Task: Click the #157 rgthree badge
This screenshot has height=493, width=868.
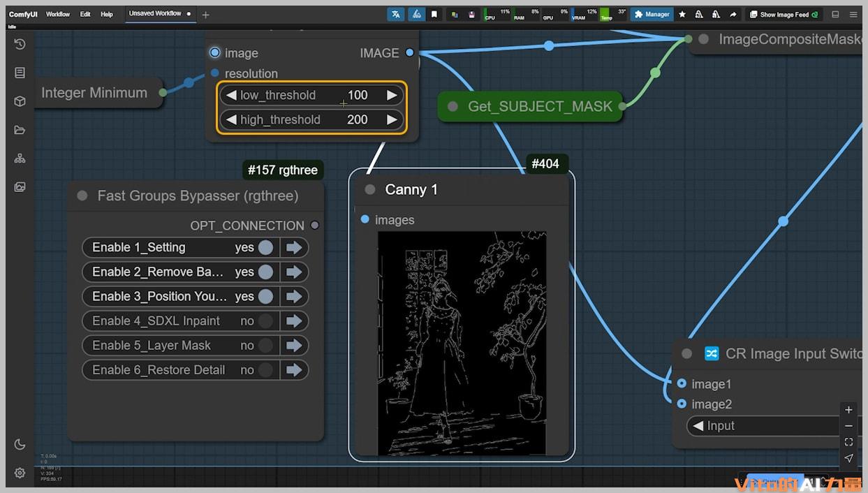Action: click(x=283, y=170)
